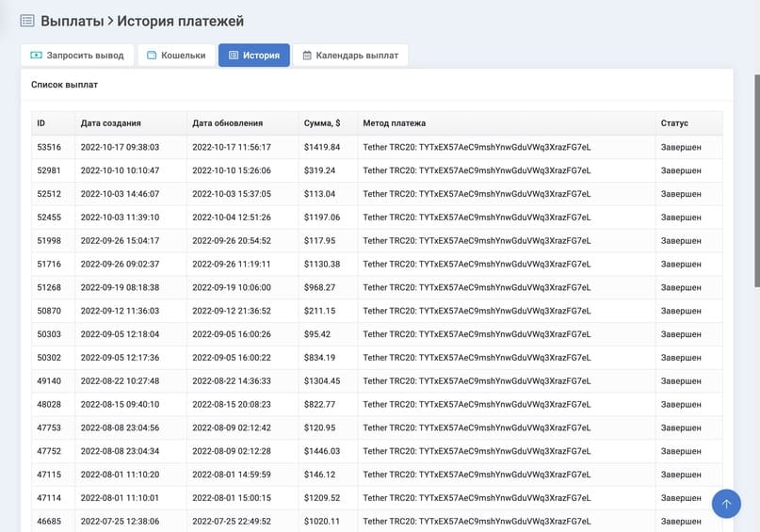Click the Сумма, $ column header

pos(322,123)
